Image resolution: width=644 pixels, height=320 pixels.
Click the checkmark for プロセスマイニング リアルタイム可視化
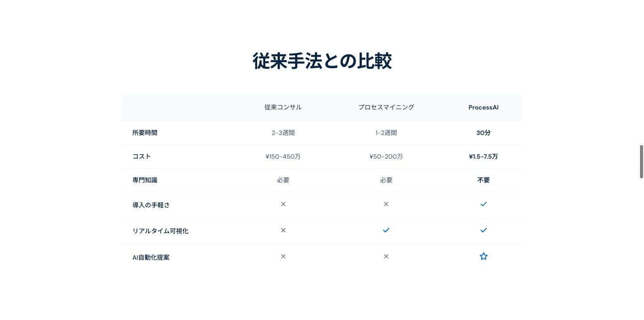click(x=386, y=230)
